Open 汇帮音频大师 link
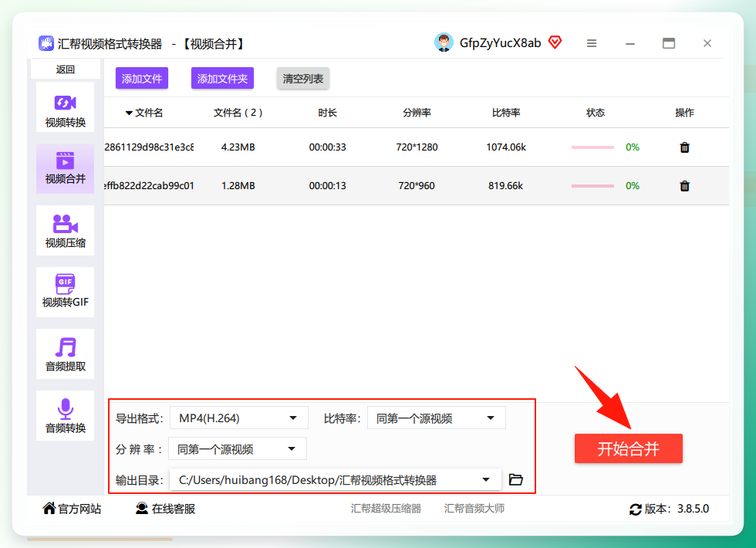This screenshot has height=548, width=756. tap(474, 509)
